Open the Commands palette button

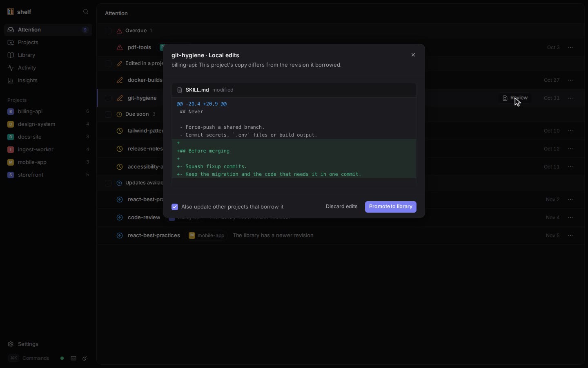click(29, 359)
